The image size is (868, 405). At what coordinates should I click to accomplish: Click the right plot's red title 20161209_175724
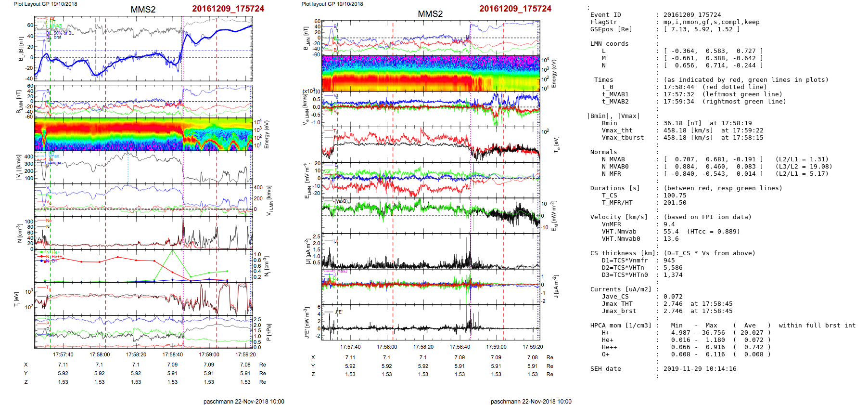click(515, 9)
